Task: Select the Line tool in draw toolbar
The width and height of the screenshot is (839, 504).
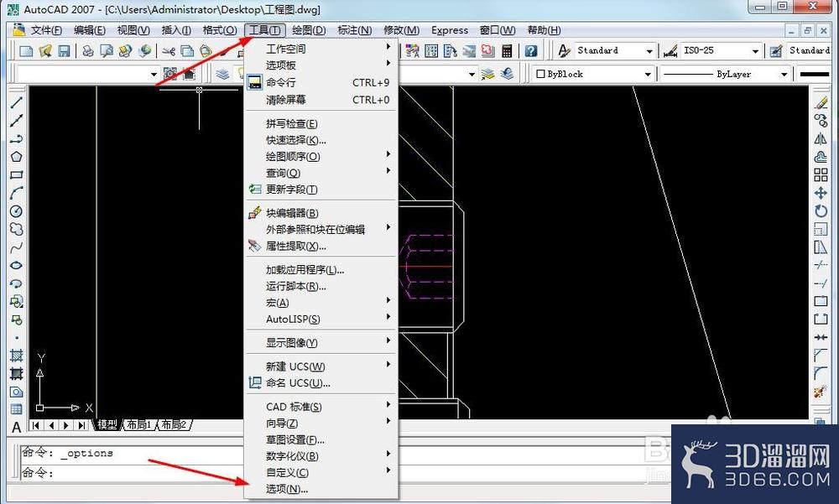Action: pos(17,102)
